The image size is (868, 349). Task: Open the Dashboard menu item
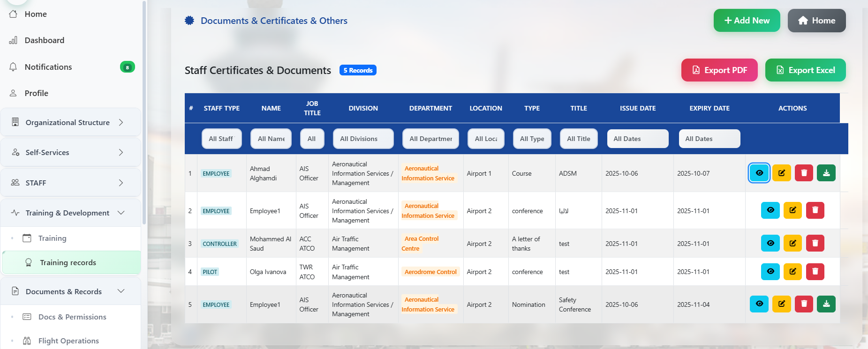44,40
